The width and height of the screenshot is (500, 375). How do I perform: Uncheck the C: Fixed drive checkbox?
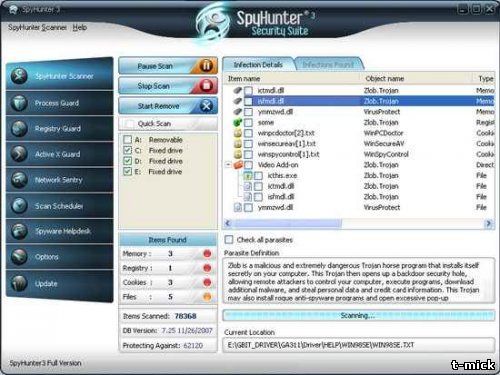click(127, 150)
